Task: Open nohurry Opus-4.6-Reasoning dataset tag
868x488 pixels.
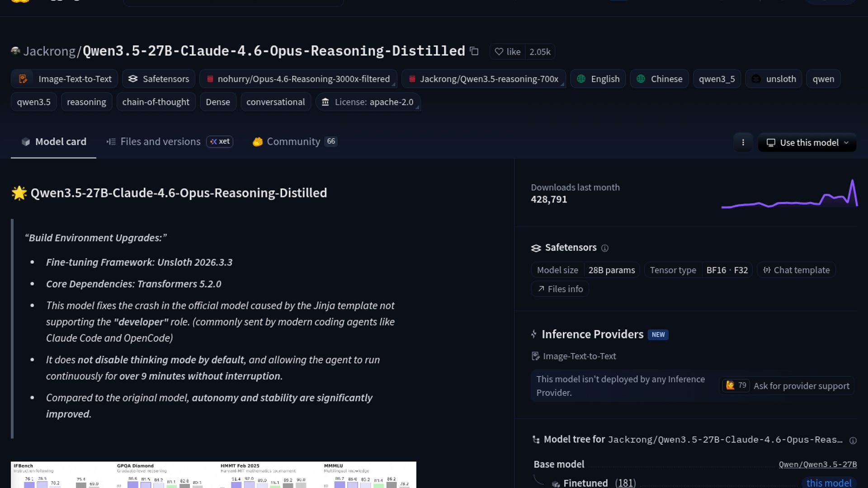Action: pyautogui.click(x=298, y=79)
